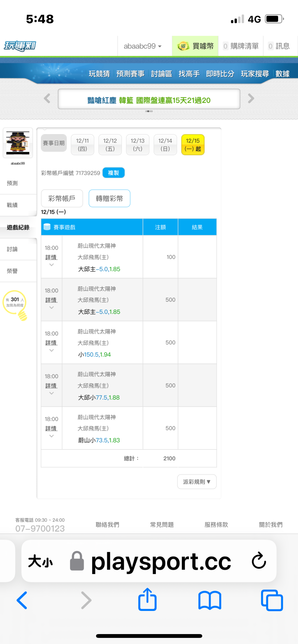Open 轉贈彩幣 transfer tab
The image size is (298, 644).
110,198
